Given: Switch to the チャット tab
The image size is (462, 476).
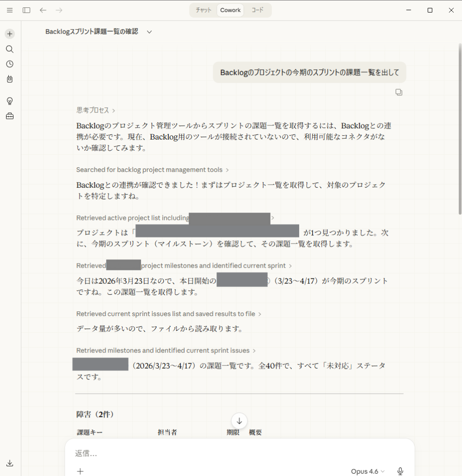Looking at the screenshot, I should click(x=203, y=10).
